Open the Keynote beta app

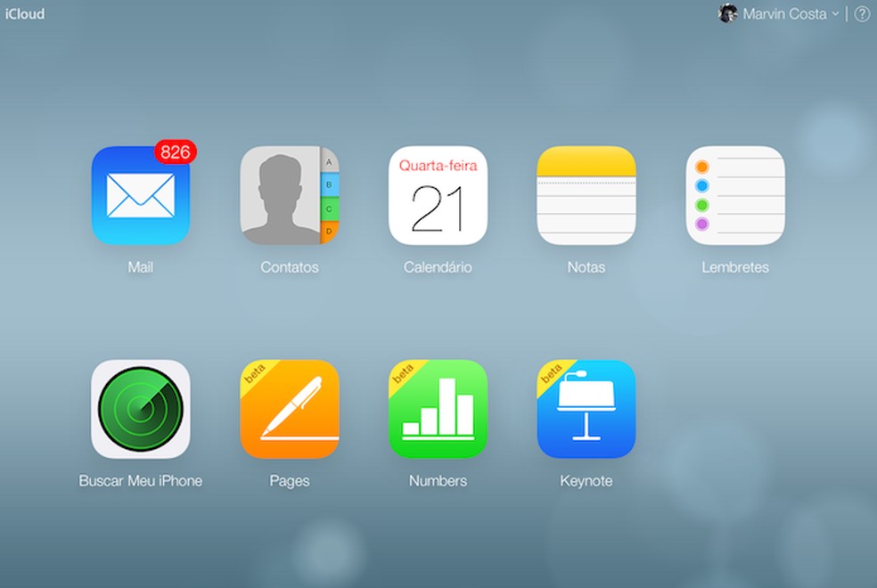(586, 410)
